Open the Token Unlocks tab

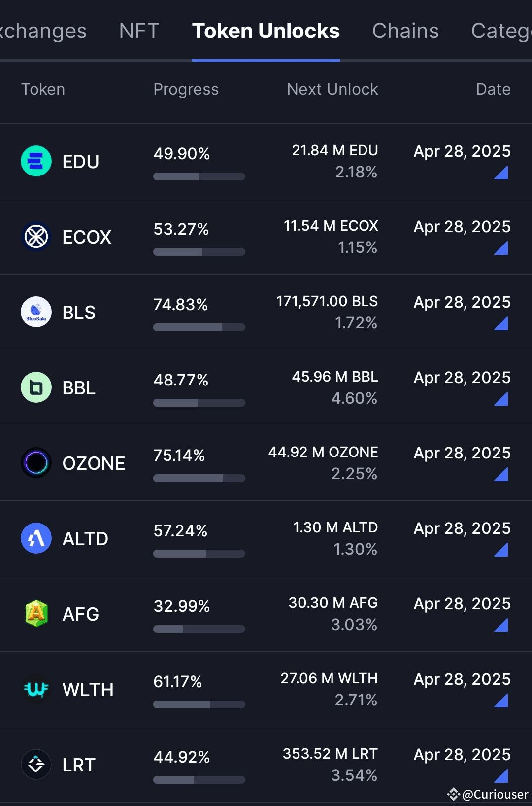tap(266, 31)
